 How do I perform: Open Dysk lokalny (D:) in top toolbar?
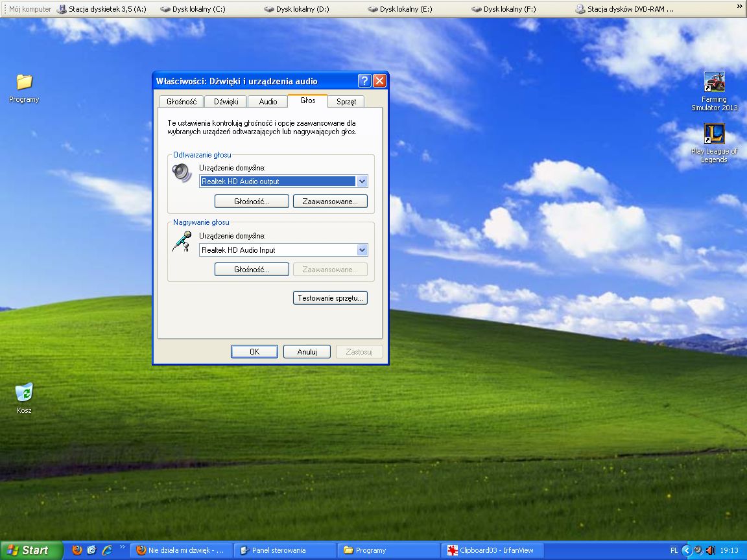(x=296, y=9)
